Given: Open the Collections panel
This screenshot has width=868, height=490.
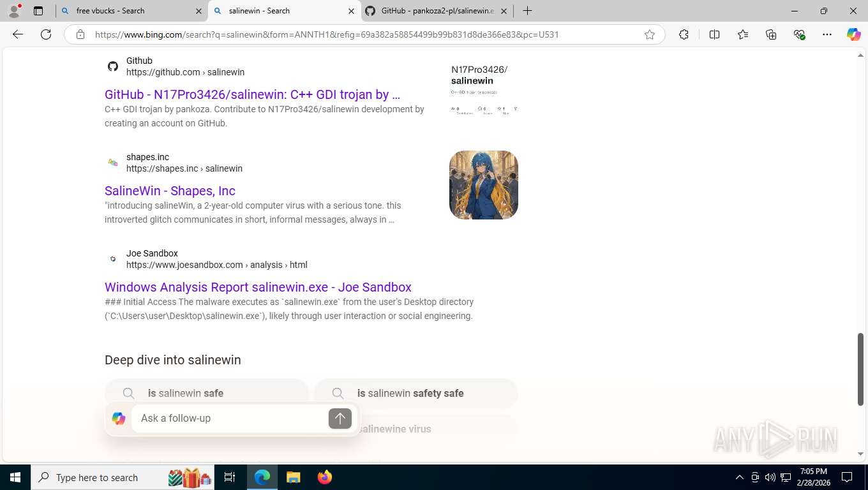Looking at the screenshot, I should pos(771,34).
